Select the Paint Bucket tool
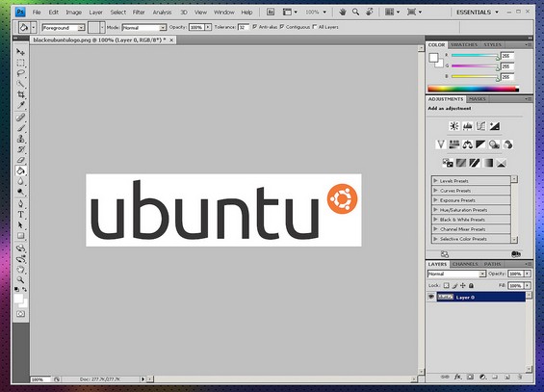Screen dimensions: 544x392 coord(20,170)
